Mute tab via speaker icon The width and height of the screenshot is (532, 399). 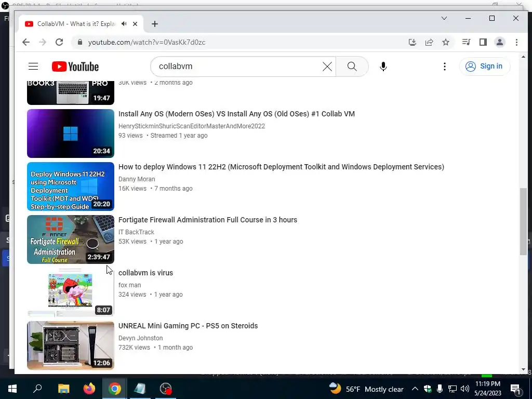[x=124, y=24]
